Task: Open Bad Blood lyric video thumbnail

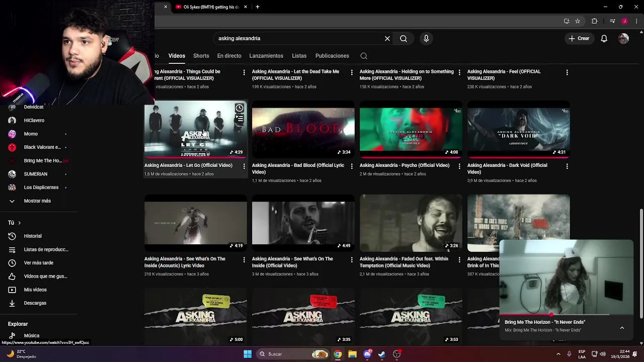Action: (x=303, y=129)
